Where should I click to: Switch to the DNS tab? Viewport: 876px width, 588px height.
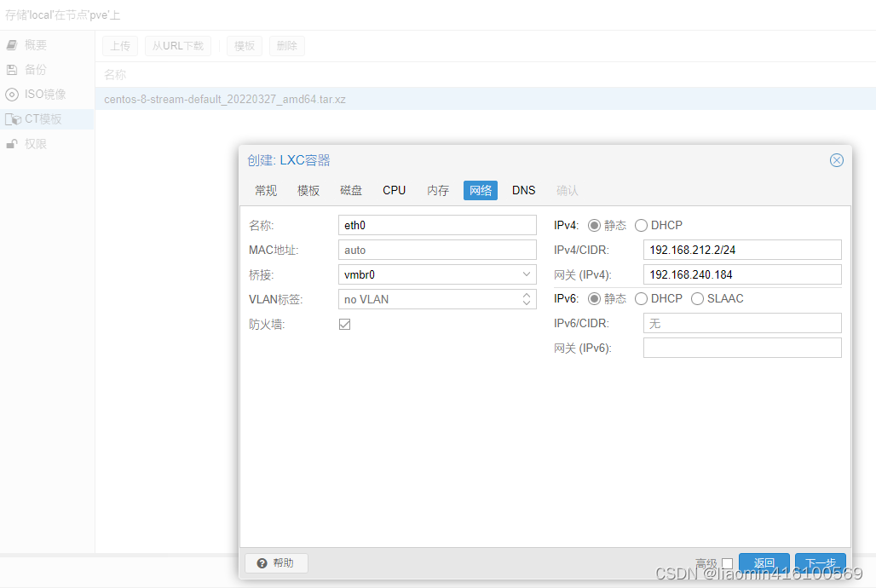523,190
